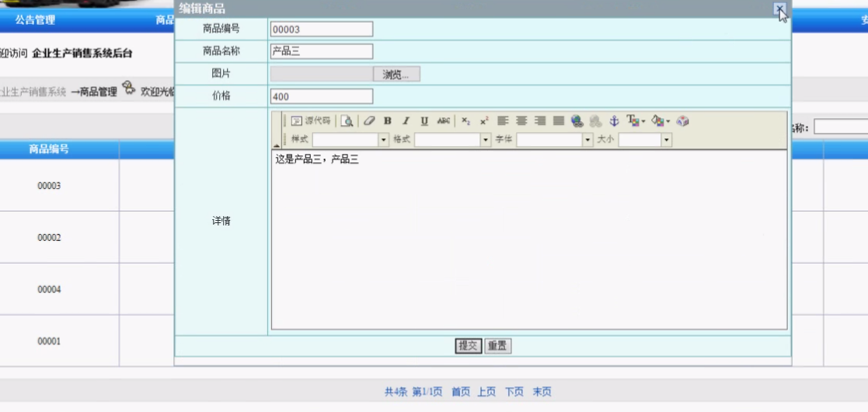The width and height of the screenshot is (868, 412).
Task: Open the background color picker
Action: [x=661, y=120]
